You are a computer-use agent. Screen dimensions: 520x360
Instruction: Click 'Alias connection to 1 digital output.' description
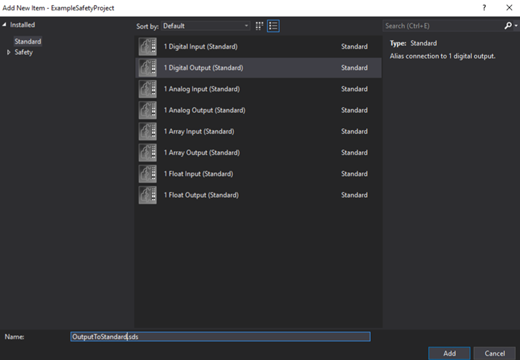[x=443, y=56]
